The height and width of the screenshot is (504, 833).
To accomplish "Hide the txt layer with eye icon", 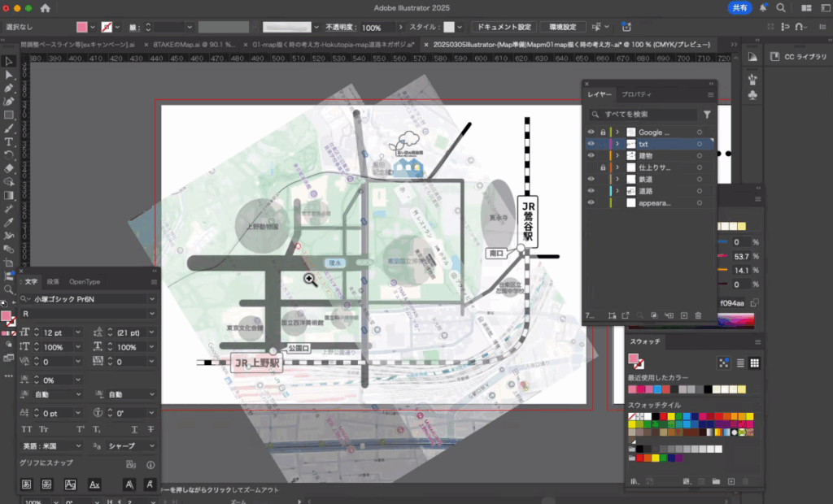I will [x=591, y=144].
